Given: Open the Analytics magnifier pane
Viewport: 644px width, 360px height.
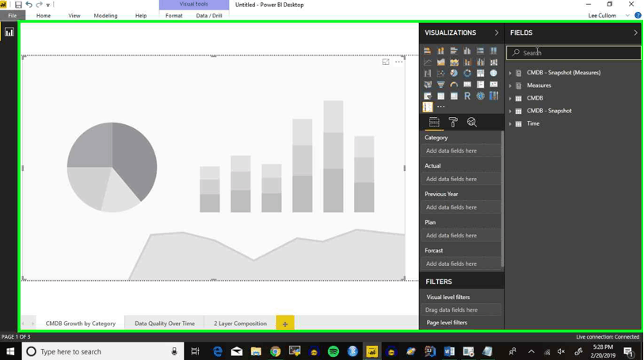Looking at the screenshot, I should [x=471, y=122].
